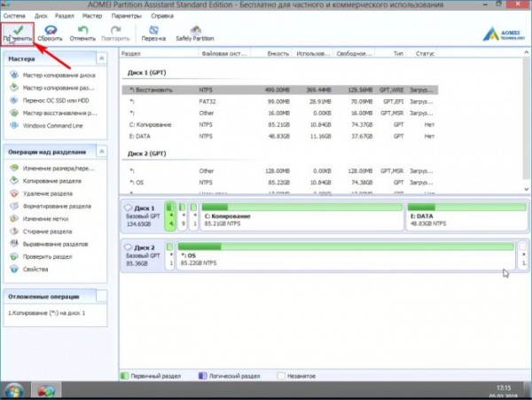Image resolution: width=532 pixels, height=400 pixels.
Task: Open Мастер восстановления раздела wizard
Action: pyautogui.click(x=59, y=113)
